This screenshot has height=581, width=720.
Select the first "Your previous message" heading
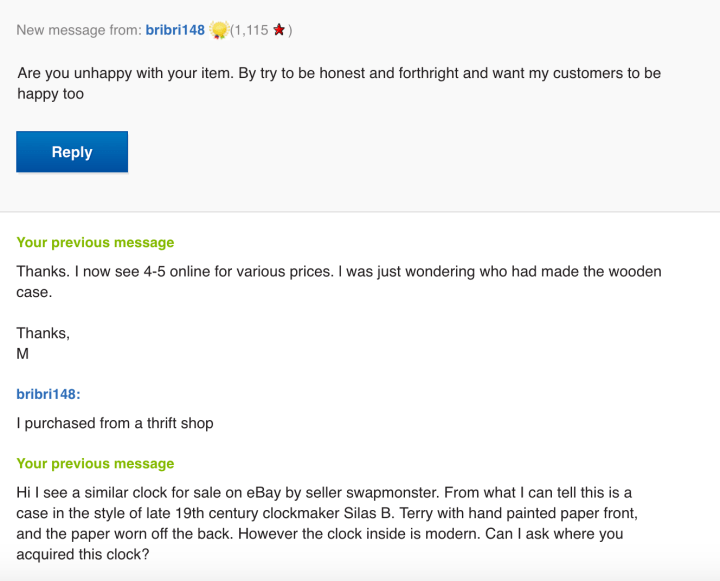tap(95, 242)
